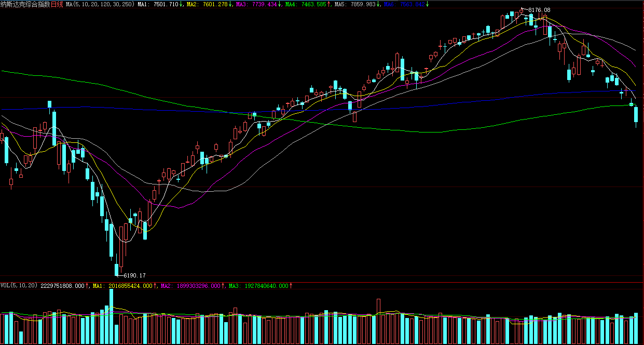
Task: Click the blue MA6 value in header
Action: click(404, 4)
